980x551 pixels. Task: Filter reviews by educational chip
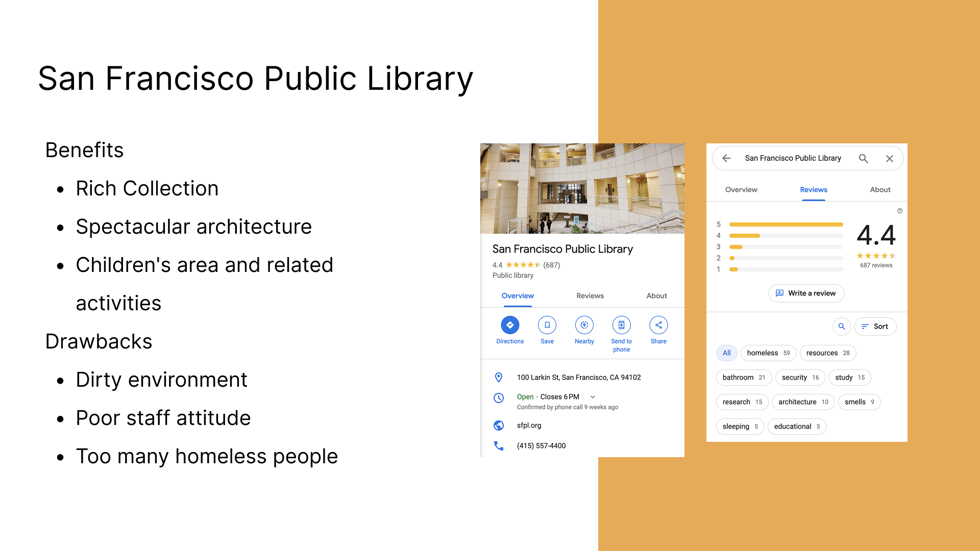click(x=797, y=427)
